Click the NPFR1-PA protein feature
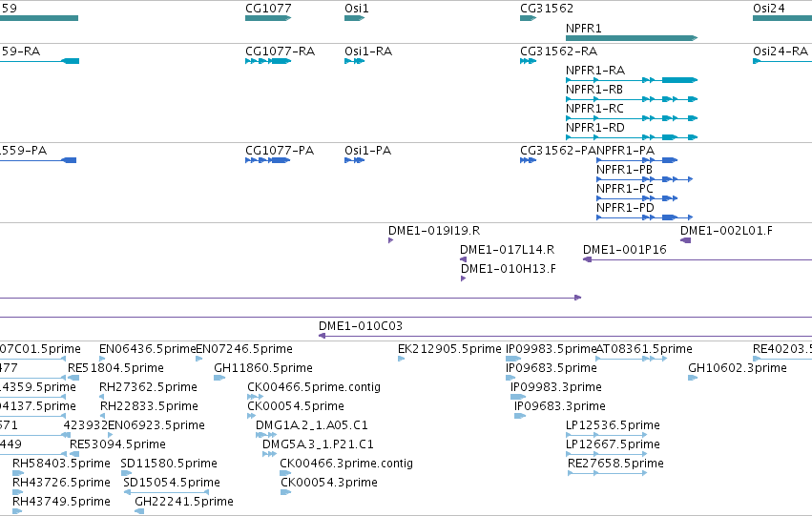 tap(637, 160)
